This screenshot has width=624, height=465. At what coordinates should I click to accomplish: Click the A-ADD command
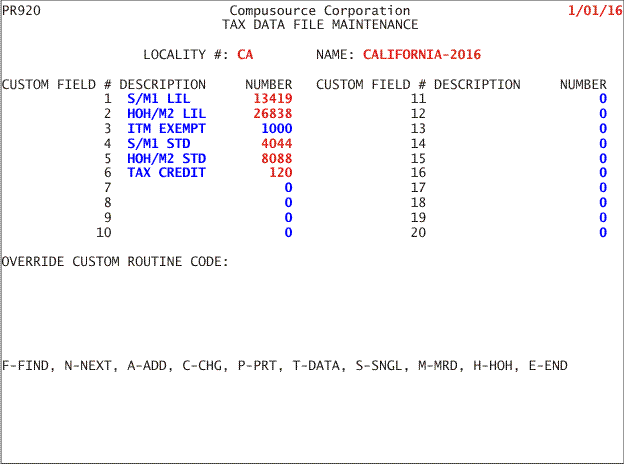[x=147, y=365]
